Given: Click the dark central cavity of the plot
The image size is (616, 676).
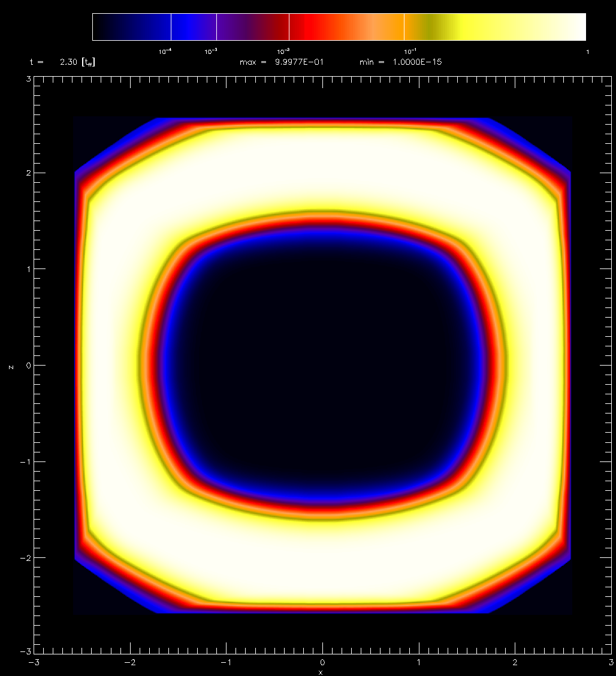Looking at the screenshot, I should pyautogui.click(x=322, y=366).
